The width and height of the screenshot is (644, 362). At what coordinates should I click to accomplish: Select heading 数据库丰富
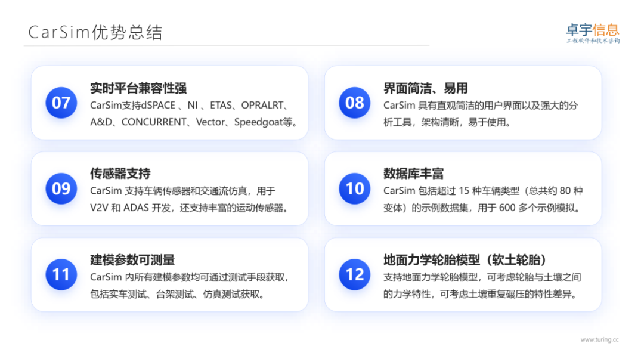[414, 174]
